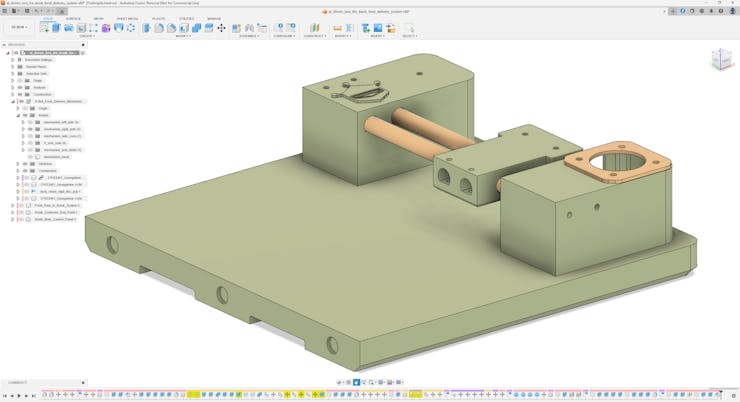Click the Select tool icon

[x=408, y=28]
